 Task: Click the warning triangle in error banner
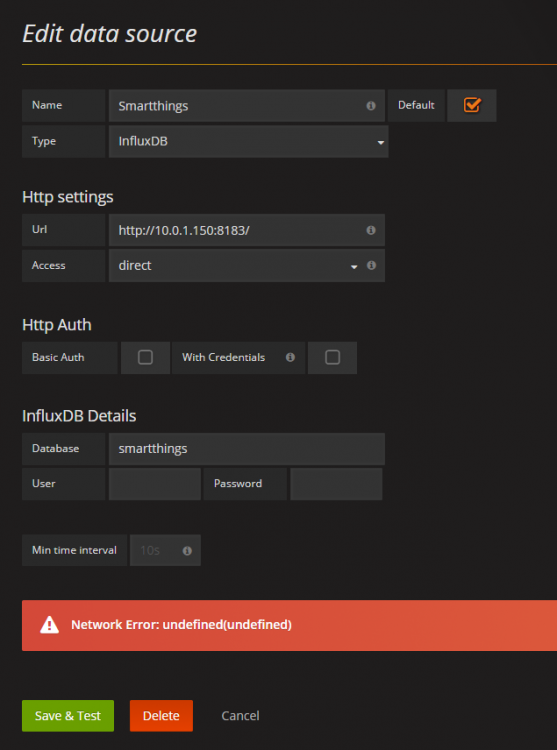49,625
